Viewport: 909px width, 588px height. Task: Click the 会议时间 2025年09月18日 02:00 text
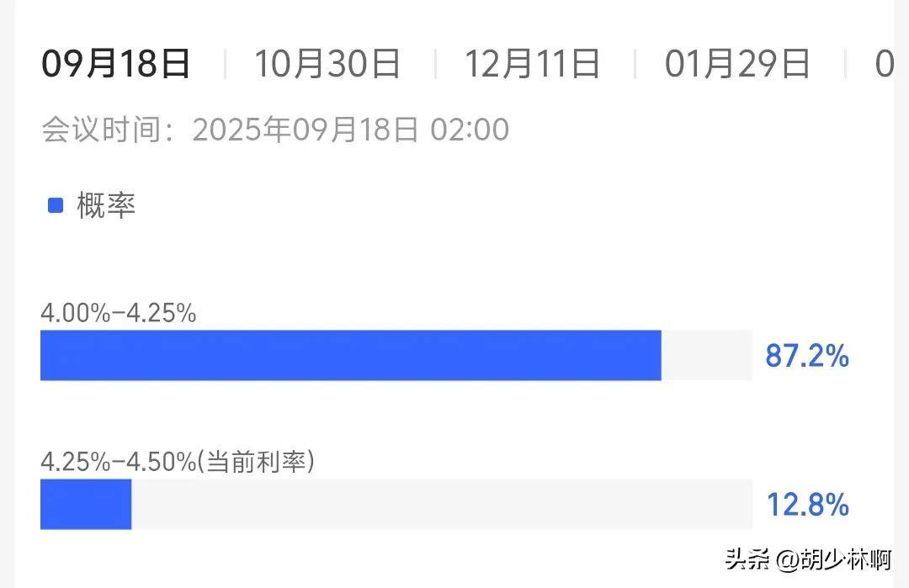tap(274, 129)
